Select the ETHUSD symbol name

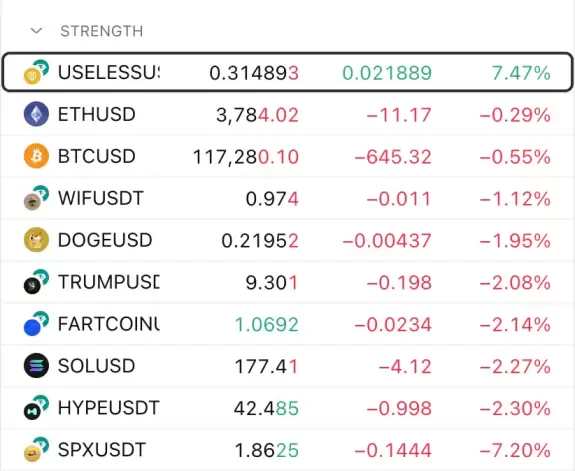coord(97,114)
